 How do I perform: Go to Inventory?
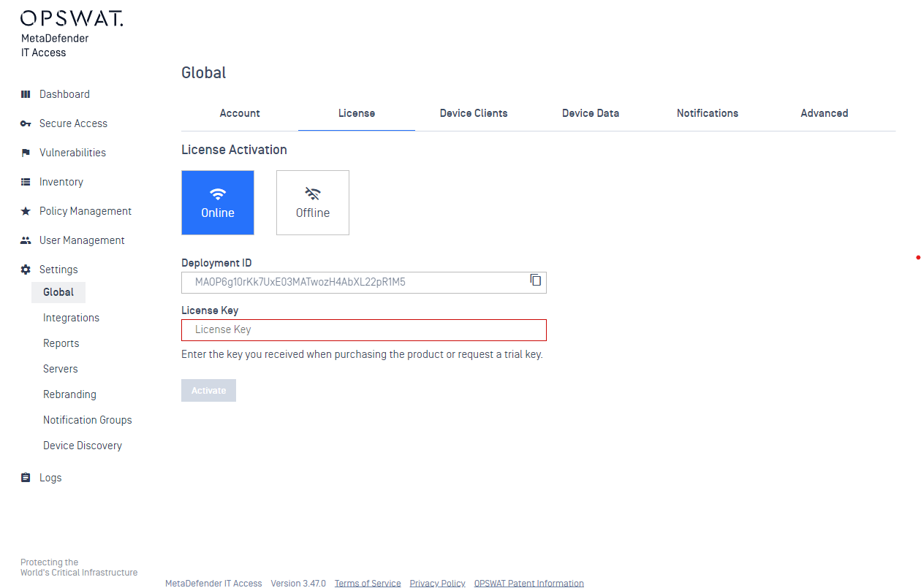(x=61, y=182)
